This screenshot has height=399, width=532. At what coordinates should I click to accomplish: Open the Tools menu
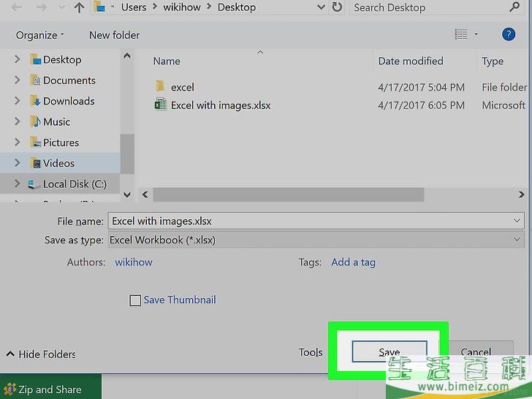(311, 352)
